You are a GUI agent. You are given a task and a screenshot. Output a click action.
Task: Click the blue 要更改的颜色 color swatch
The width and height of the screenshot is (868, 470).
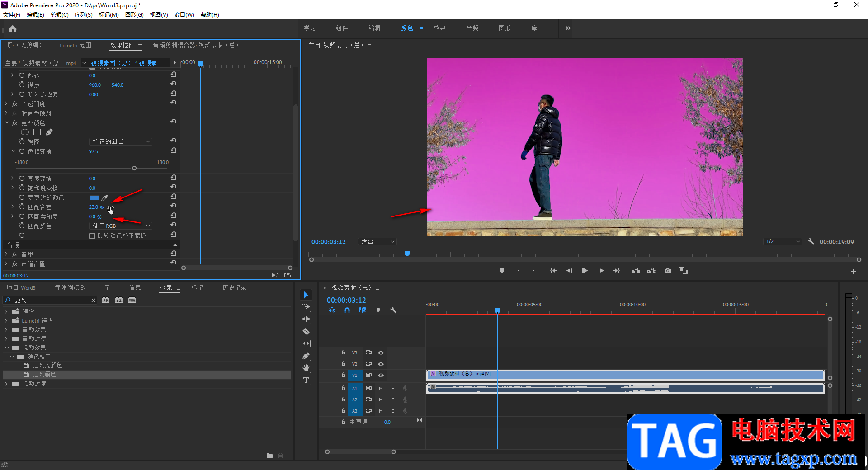[x=94, y=197]
